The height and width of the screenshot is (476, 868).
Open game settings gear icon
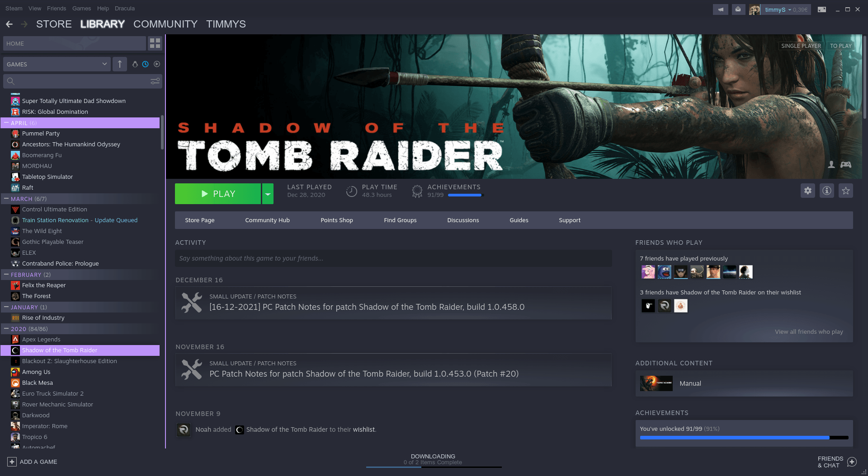click(808, 191)
